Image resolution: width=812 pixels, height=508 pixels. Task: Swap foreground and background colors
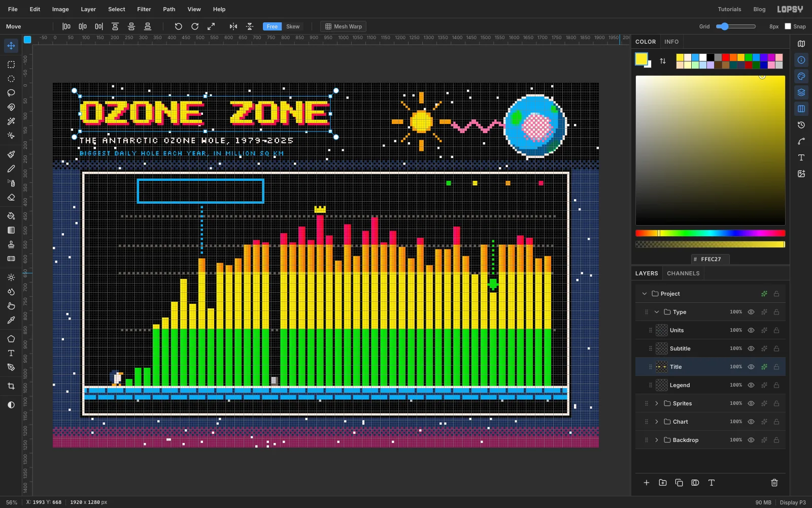(663, 61)
